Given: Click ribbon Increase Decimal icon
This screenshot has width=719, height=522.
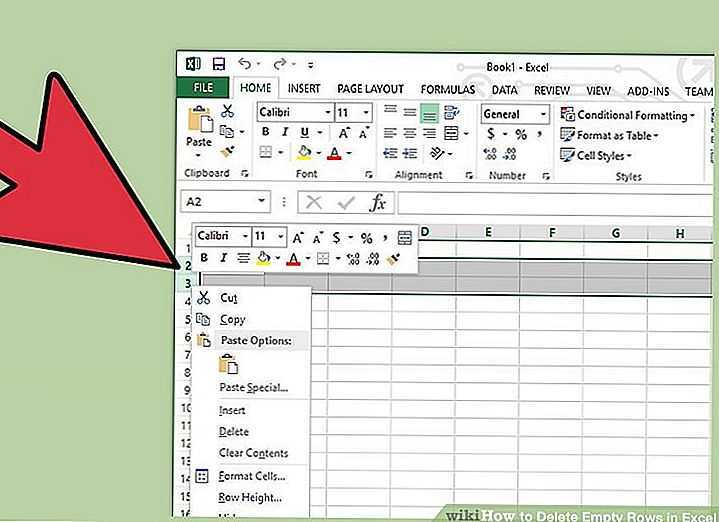Looking at the screenshot, I should [490, 154].
